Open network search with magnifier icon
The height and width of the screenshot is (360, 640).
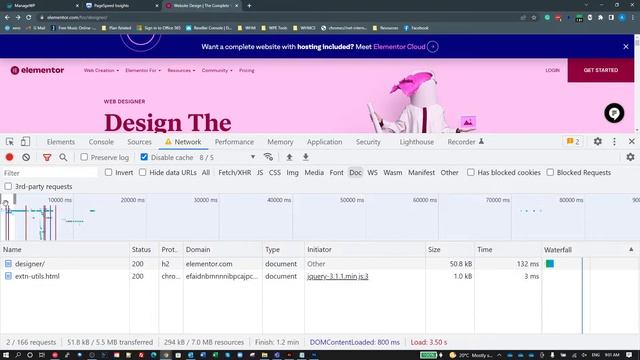(x=63, y=157)
